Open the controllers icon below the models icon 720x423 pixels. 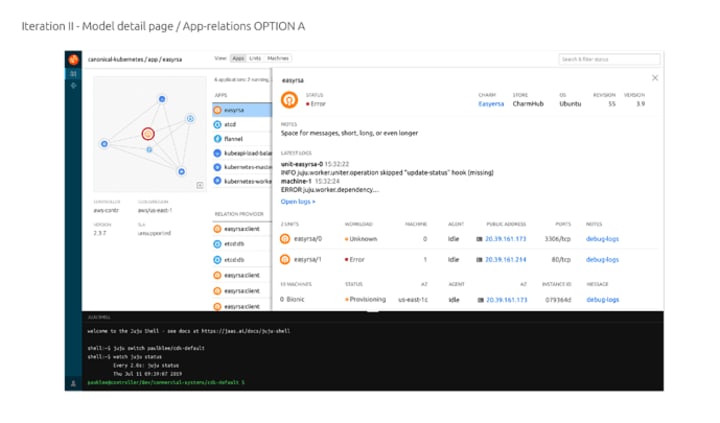pos(73,85)
